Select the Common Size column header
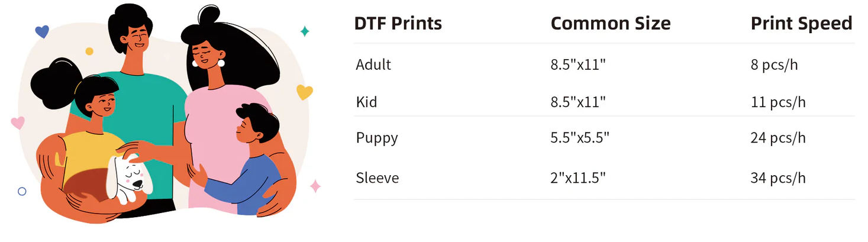Image resolution: width=868 pixels, height=242 pixels. 610,24
